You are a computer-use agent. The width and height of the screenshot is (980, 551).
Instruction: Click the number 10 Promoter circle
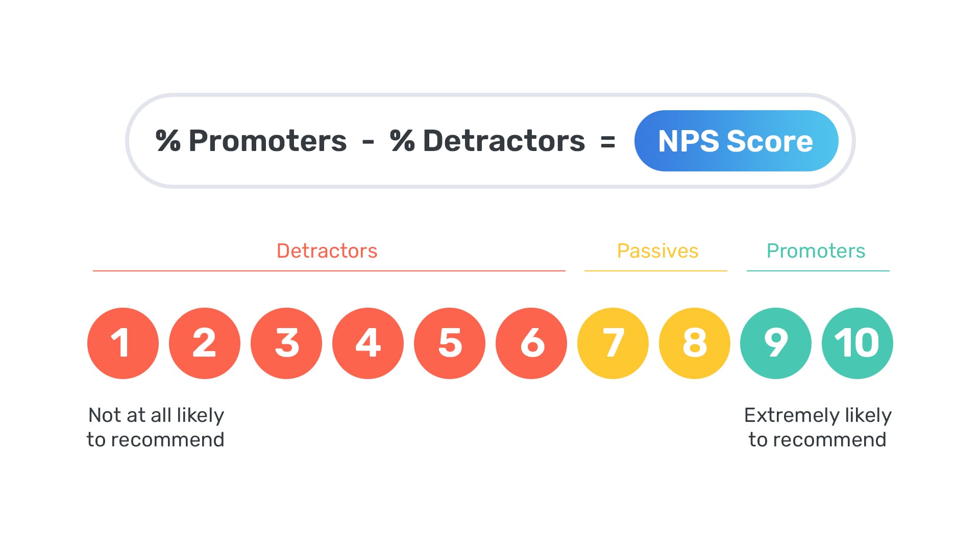[855, 343]
